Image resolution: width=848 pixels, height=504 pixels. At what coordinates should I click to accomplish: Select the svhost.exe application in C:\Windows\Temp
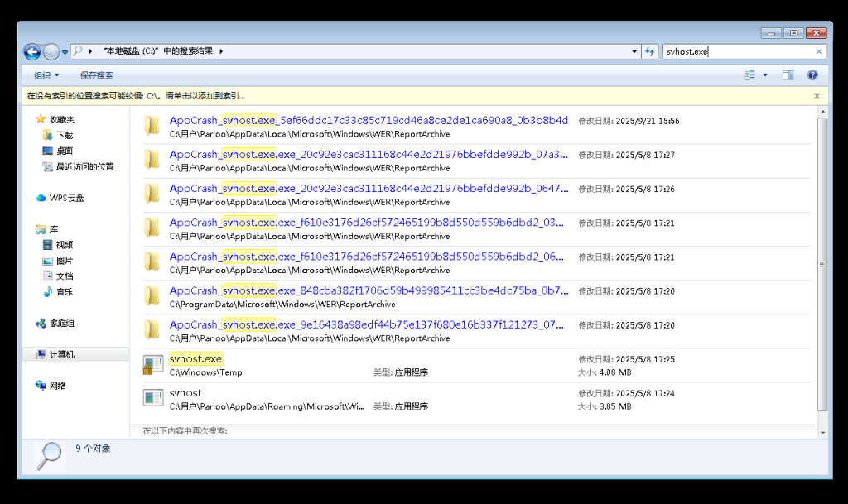pyautogui.click(x=195, y=358)
